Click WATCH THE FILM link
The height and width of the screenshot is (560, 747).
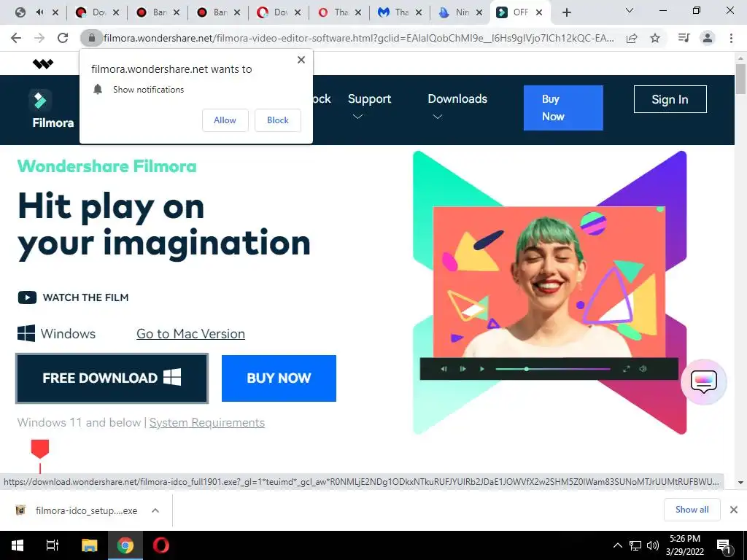[86, 297]
